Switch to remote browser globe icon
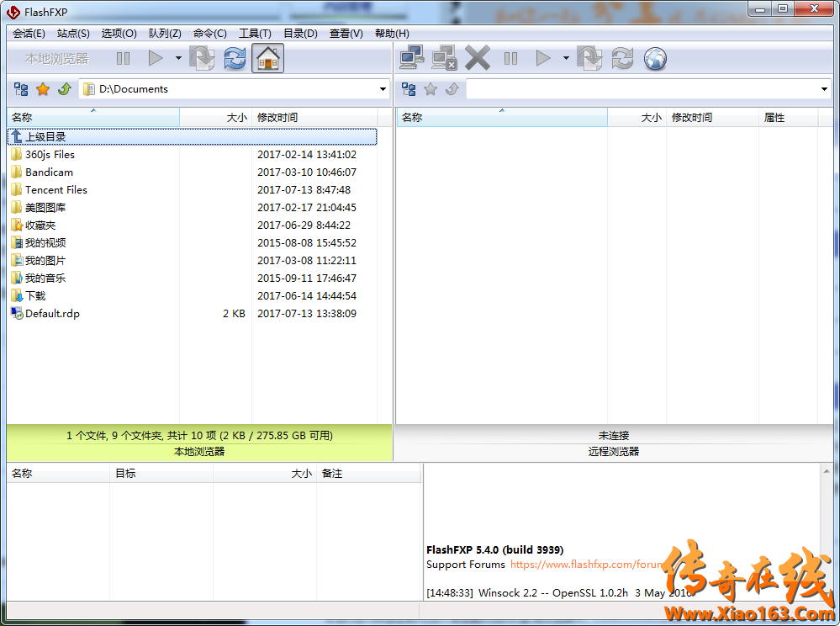The width and height of the screenshot is (840, 626). coord(655,58)
